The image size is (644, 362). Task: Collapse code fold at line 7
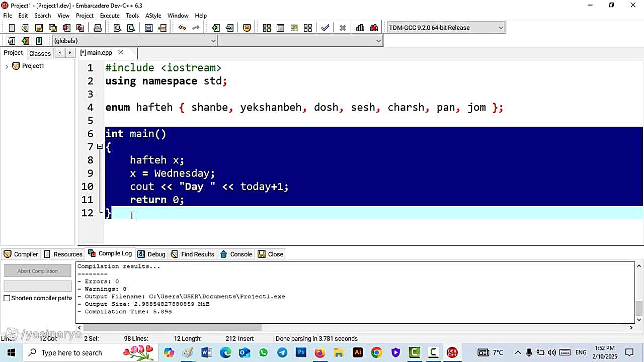pos(100,147)
